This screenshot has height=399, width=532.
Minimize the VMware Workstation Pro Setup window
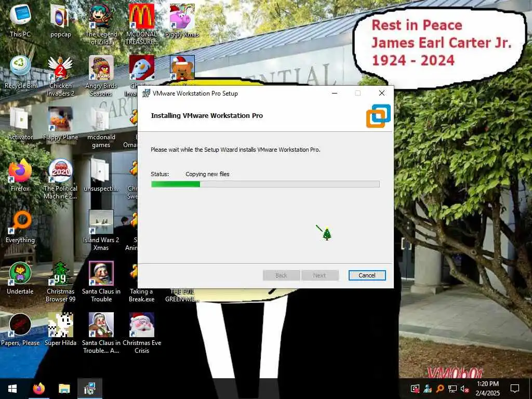[x=335, y=94]
